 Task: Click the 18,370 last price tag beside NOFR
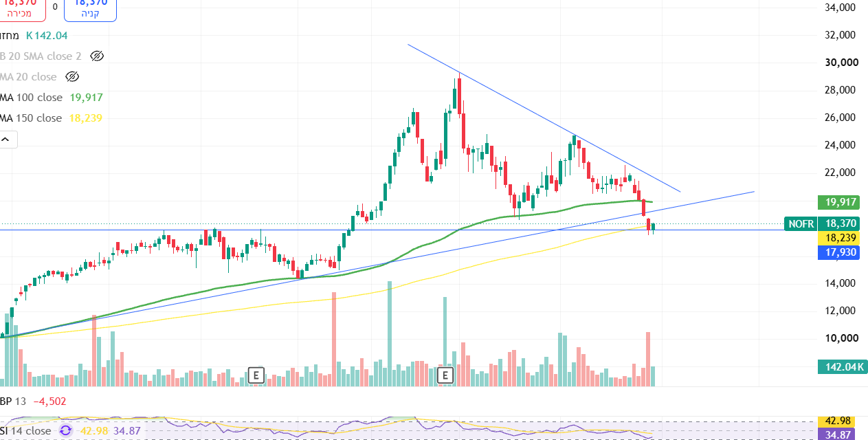point(840,223)
